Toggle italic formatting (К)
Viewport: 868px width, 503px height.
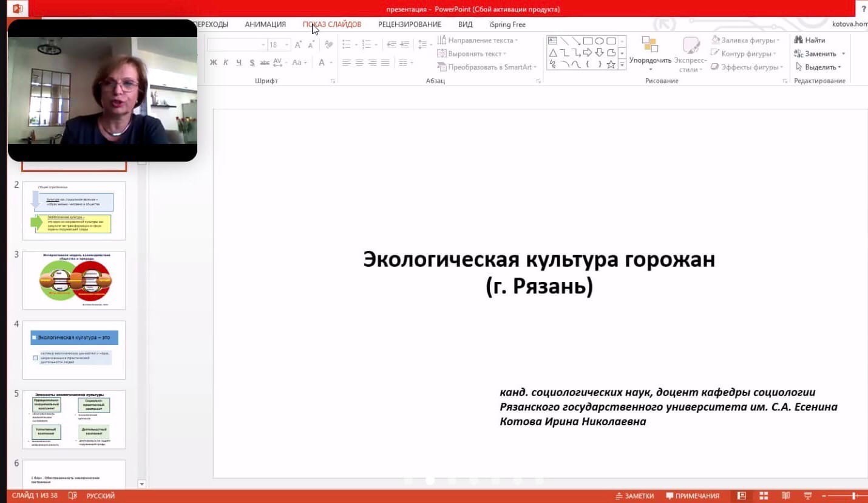(x=226, y=63)
